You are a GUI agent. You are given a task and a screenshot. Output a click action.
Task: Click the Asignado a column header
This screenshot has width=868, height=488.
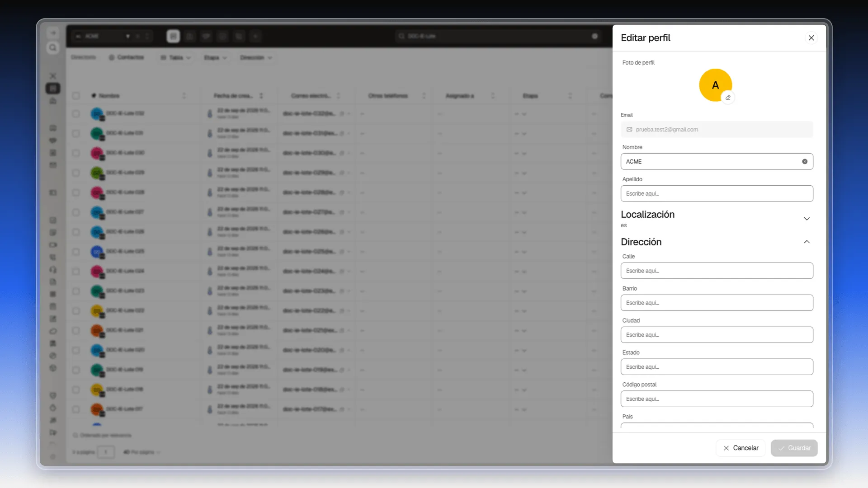coord(460,96)
